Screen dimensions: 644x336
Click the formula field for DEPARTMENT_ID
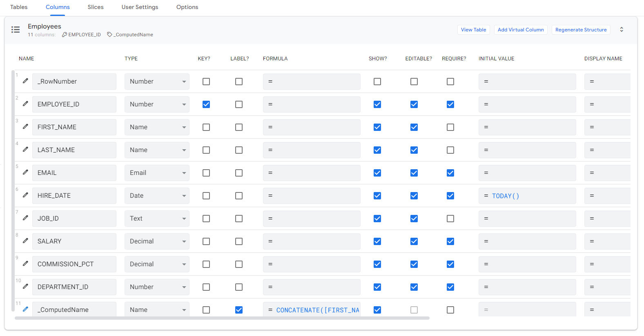(312, 287)
